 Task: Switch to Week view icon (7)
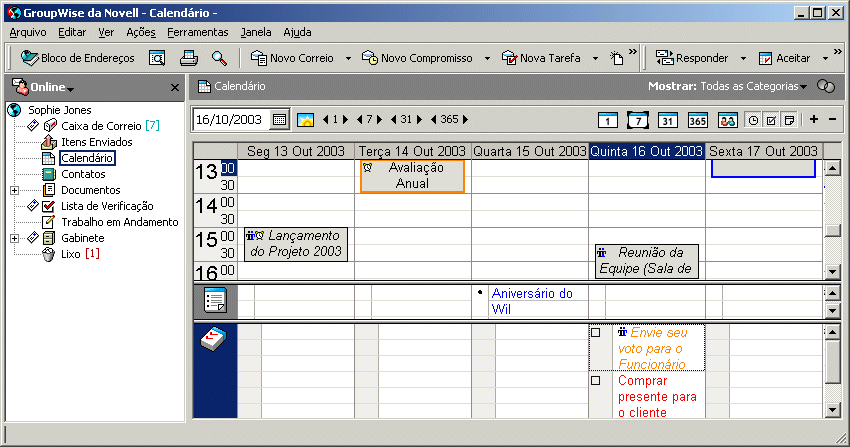[x=638, y=120]
